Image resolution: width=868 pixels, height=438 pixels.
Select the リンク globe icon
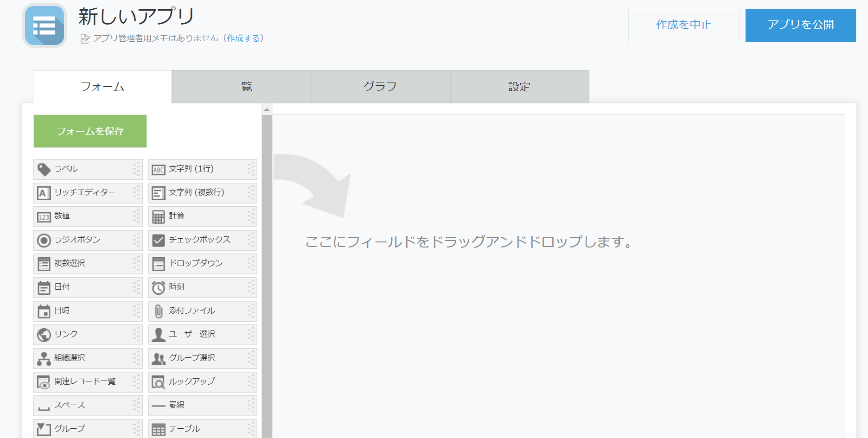point(44,335)
